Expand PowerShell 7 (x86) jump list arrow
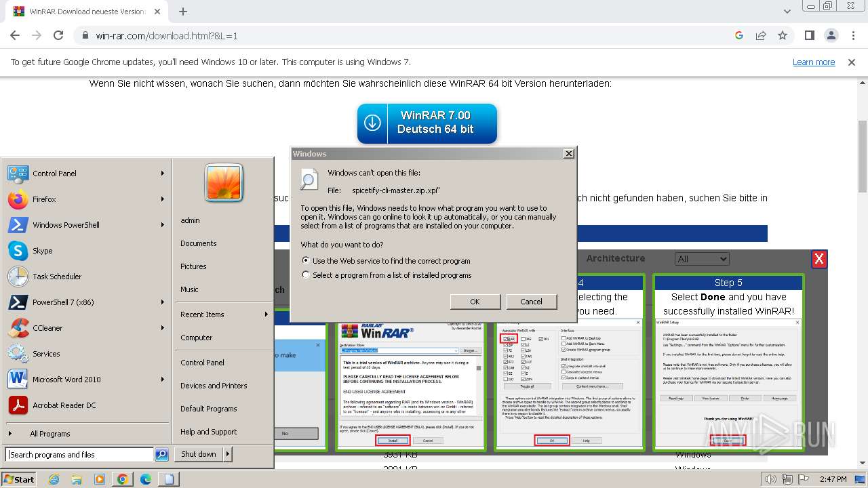 [x=163, y=302]
